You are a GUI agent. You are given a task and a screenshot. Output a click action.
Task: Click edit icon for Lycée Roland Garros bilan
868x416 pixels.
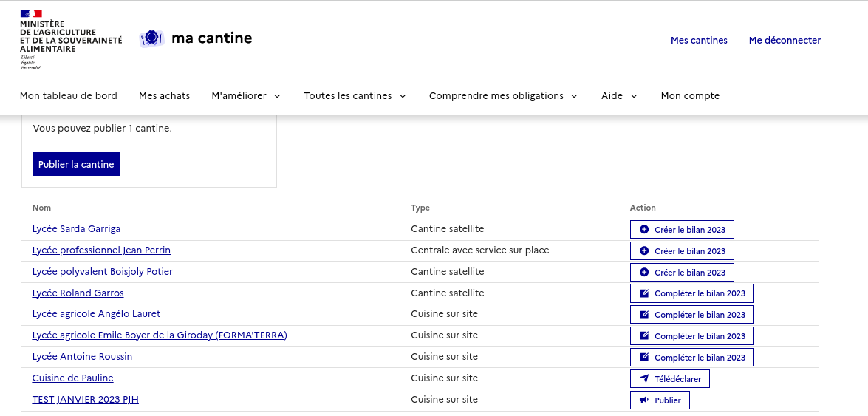pyautogui.click(x=644, y=293)
